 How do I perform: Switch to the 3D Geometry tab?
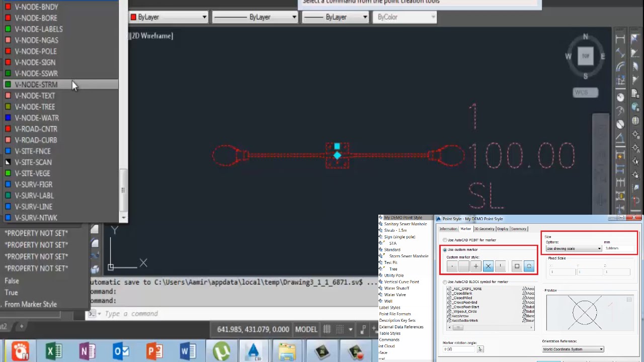(484, 229)
